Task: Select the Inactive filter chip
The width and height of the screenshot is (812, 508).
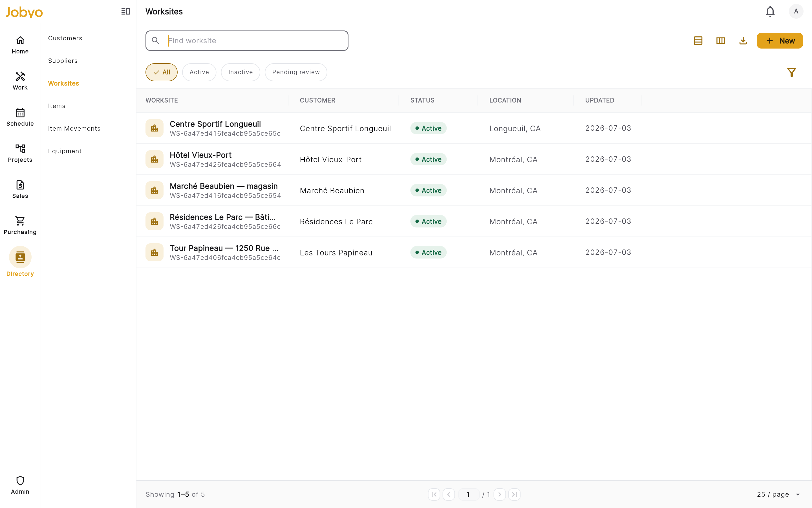Action: click(240, 72)
